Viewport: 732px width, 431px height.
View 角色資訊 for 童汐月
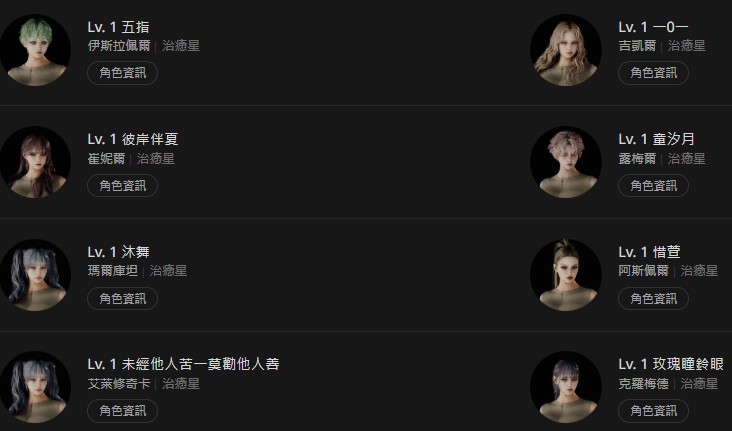[653, 185]
